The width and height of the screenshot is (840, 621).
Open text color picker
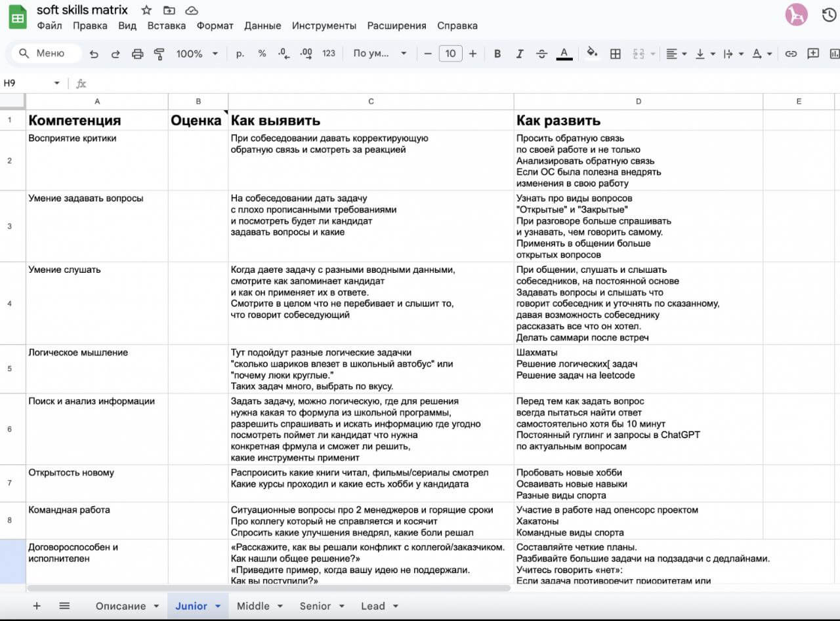[564, 54]
